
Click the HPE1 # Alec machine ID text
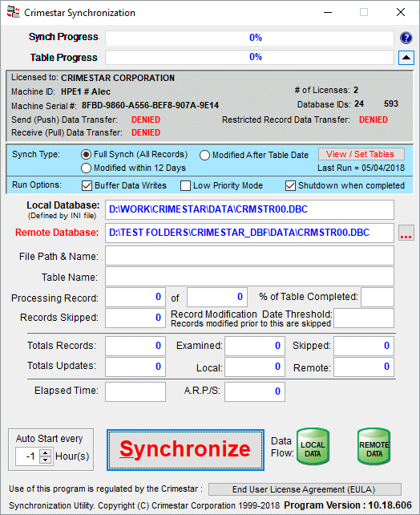86,91
